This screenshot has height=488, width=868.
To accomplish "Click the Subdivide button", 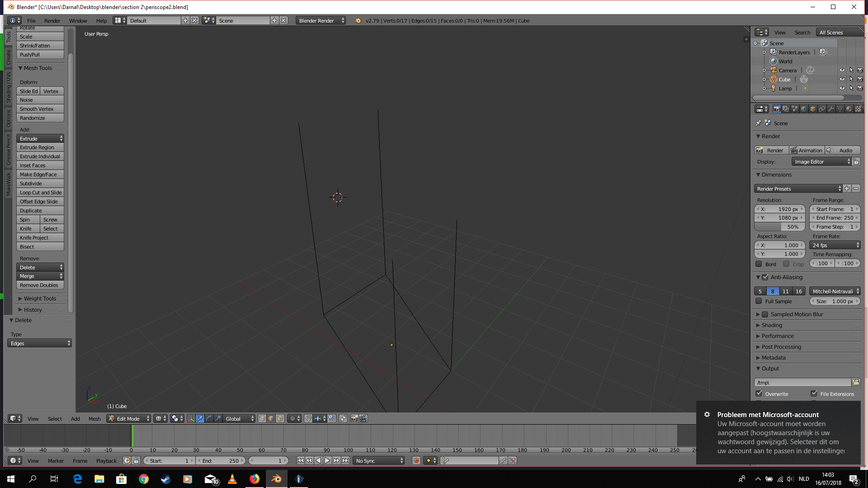I will click(x=40, y=183).
